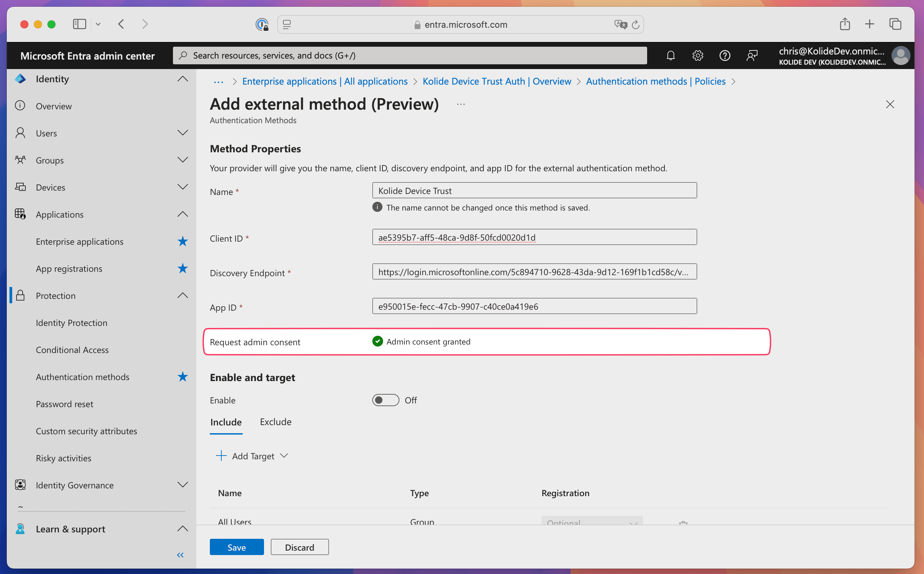The width and height of the screenshot is (924, 574).
Task: Toggle the Enable switch on
Action: [385, 400]
